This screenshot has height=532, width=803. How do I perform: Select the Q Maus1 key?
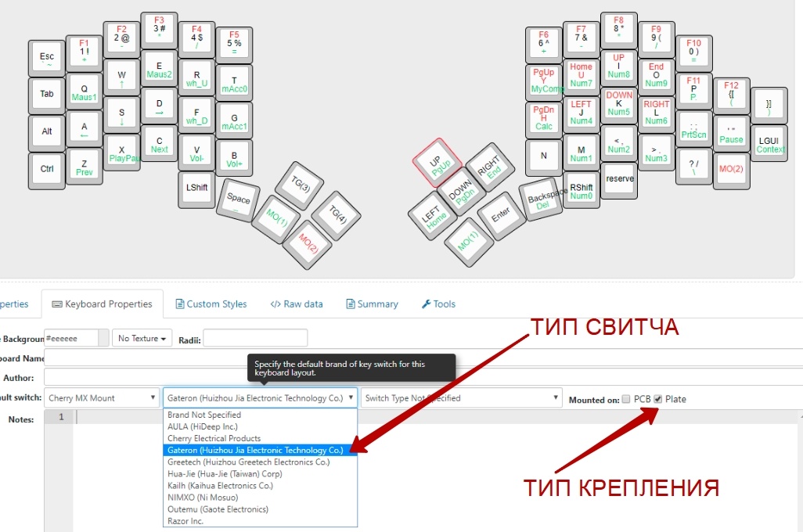tap(84, 92)
